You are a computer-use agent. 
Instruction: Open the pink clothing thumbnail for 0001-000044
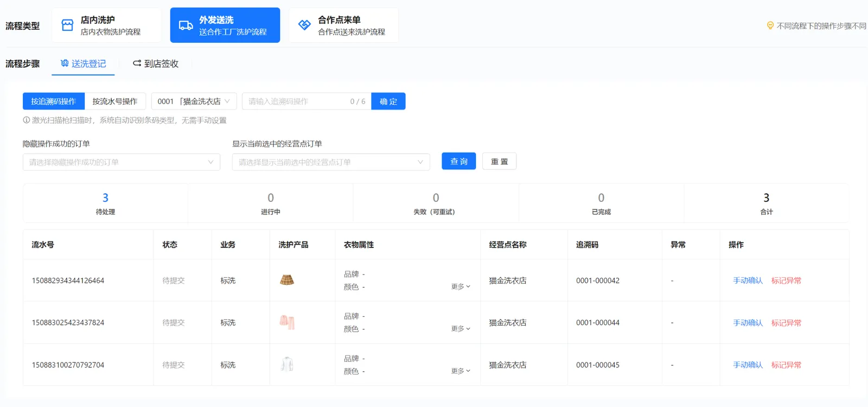[x=287, y=322]
